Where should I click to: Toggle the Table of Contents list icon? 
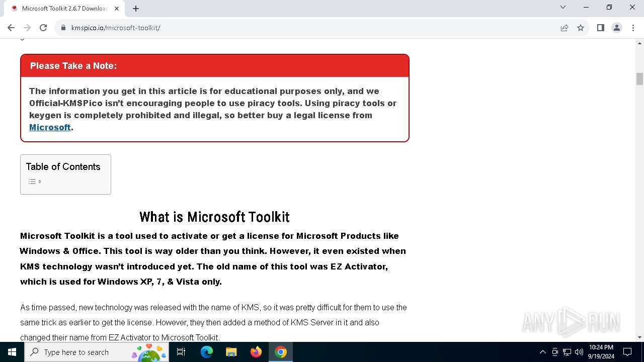coord(35,182)
